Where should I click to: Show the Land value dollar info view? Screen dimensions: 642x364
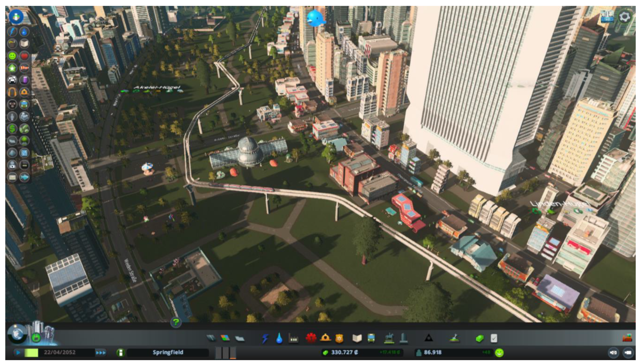(x=12, y=129)
